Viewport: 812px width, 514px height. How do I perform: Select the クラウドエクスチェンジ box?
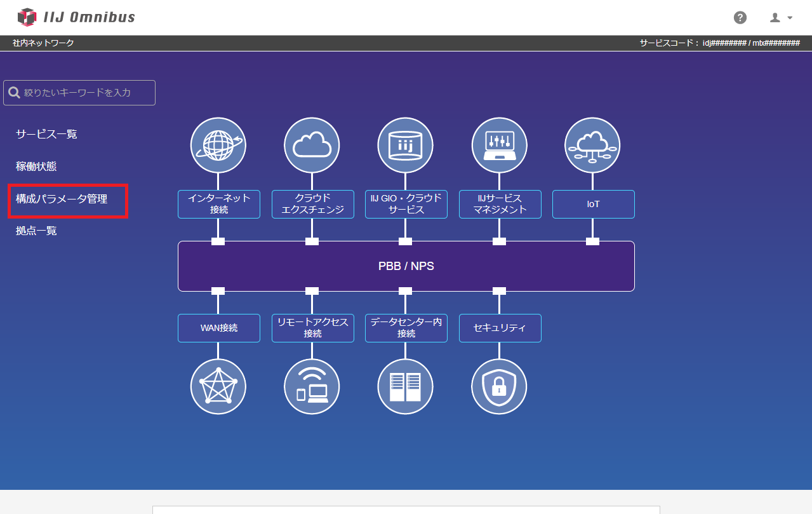pos(312,204)
